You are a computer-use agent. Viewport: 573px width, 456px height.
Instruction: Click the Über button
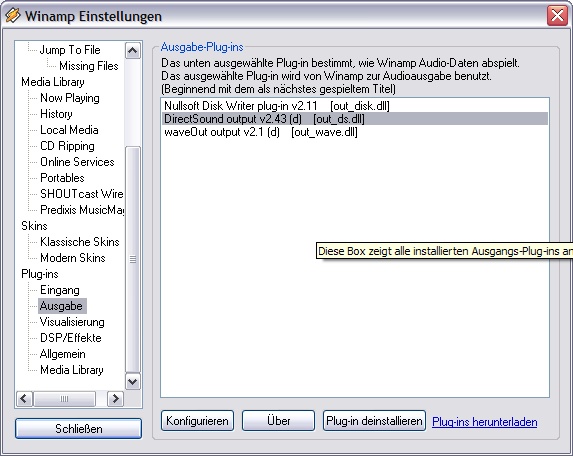[278, 421]
